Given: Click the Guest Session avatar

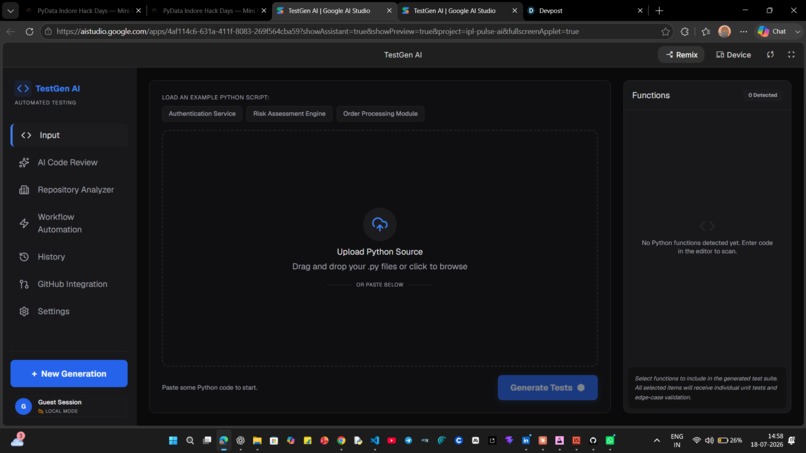Looking at the screenshot, I should (x=23, y=406).
